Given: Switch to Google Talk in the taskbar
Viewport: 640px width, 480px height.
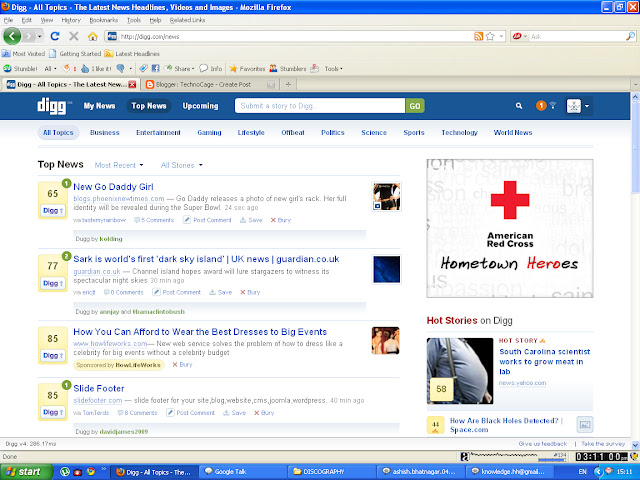Looking at the screenshot, I should 242,472.
